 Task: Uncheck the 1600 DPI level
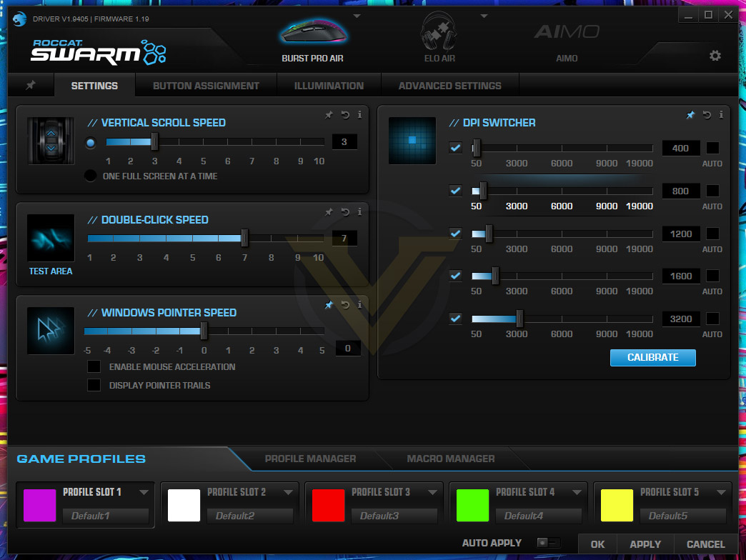pos(455,276)
